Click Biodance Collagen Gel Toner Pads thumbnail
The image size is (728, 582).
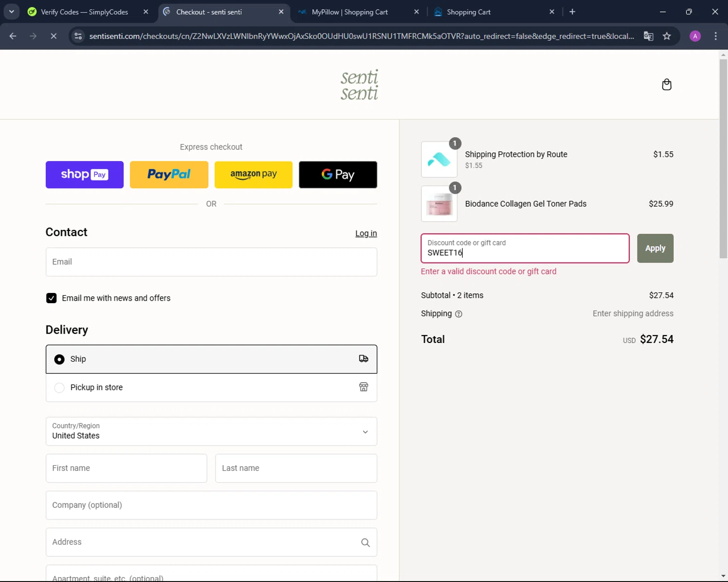439,204
